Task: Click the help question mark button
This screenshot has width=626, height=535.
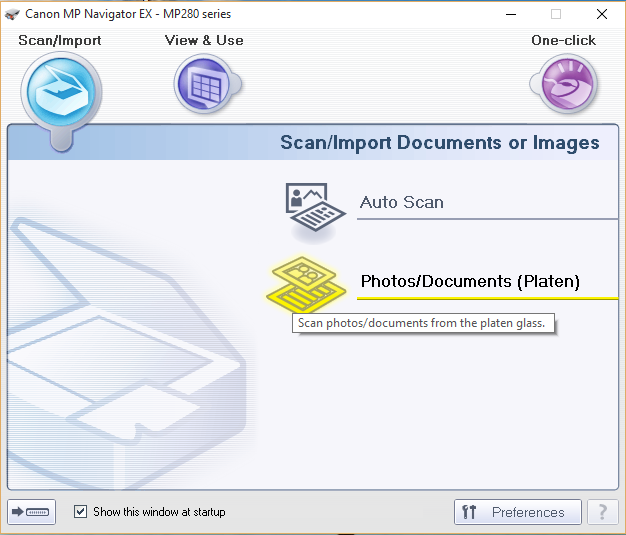Action: point(603,511)
